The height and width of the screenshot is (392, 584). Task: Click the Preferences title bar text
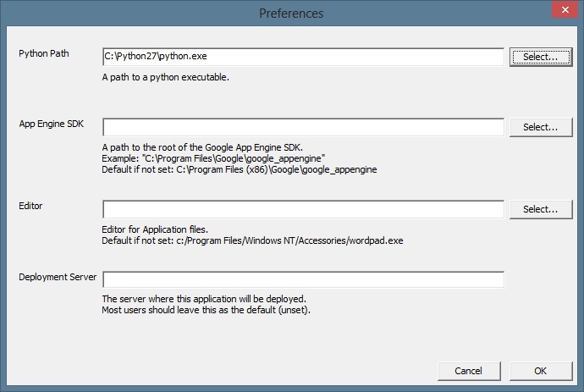[291, 14]
